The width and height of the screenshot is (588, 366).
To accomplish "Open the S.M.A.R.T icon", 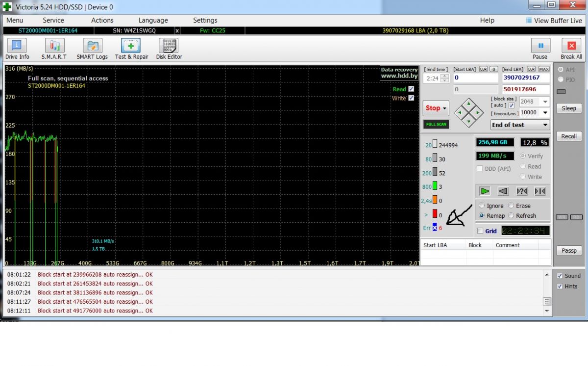I will (54, 49).
